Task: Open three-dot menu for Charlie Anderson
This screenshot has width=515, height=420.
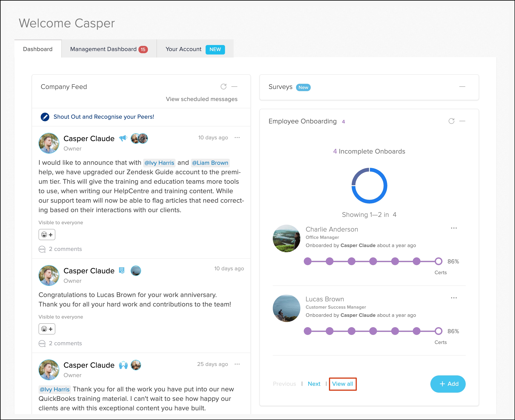Action: (454, 228)
